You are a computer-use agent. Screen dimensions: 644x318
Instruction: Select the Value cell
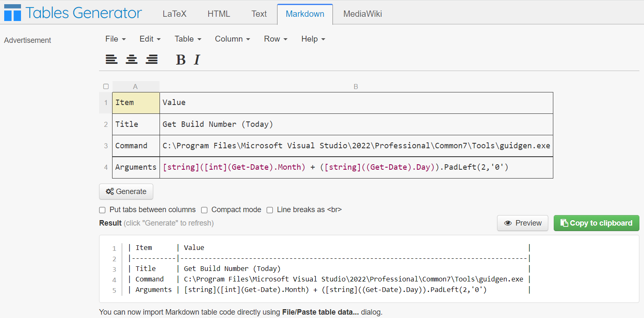click(356, 102)
